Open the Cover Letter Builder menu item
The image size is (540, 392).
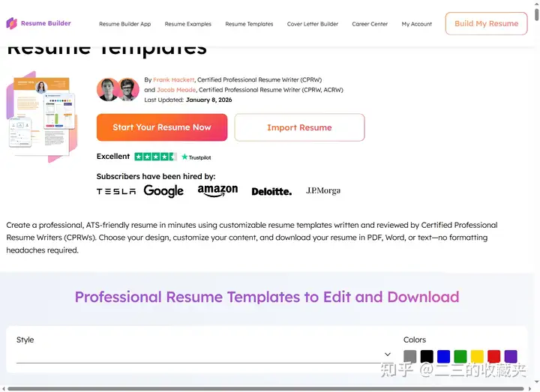(x=313, y=24)
